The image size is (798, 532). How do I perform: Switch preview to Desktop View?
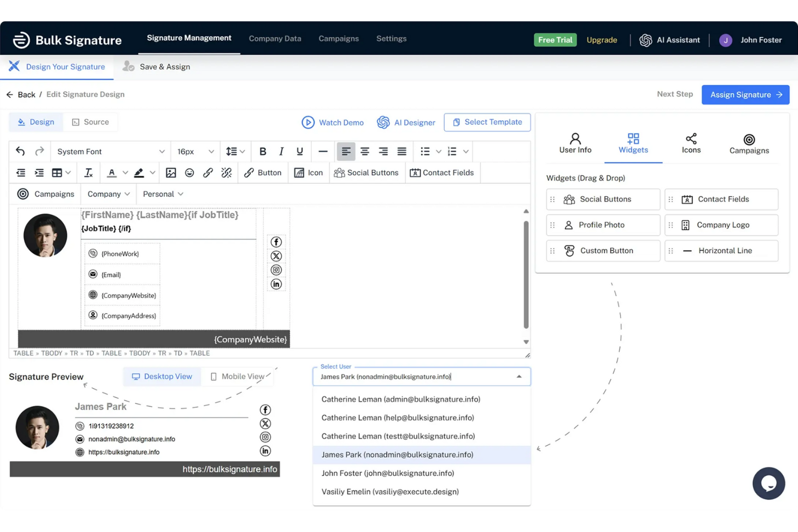162,377
